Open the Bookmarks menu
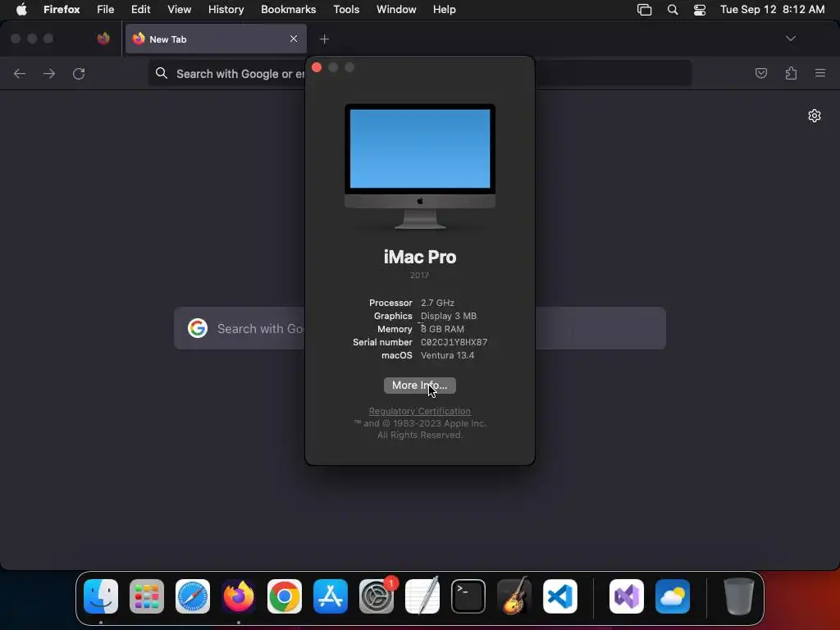Image resolution: width=840 pixels, height=630 pixels. (288, 10)
